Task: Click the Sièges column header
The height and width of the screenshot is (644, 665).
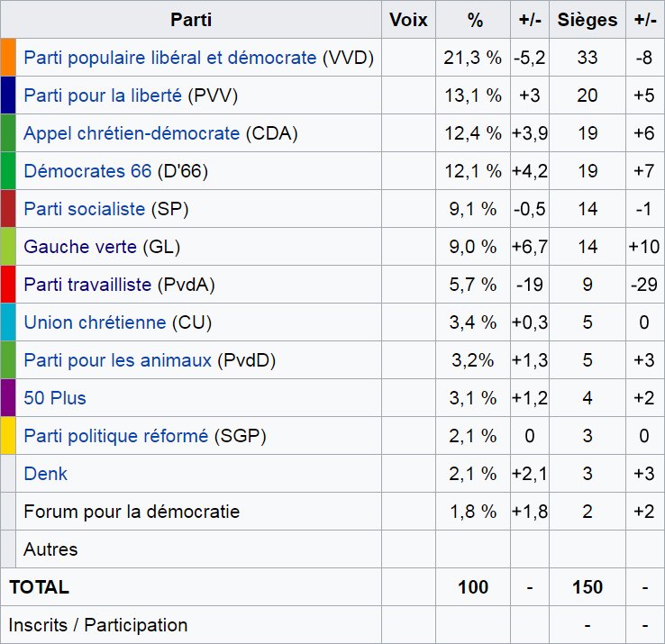Action: 588,20
